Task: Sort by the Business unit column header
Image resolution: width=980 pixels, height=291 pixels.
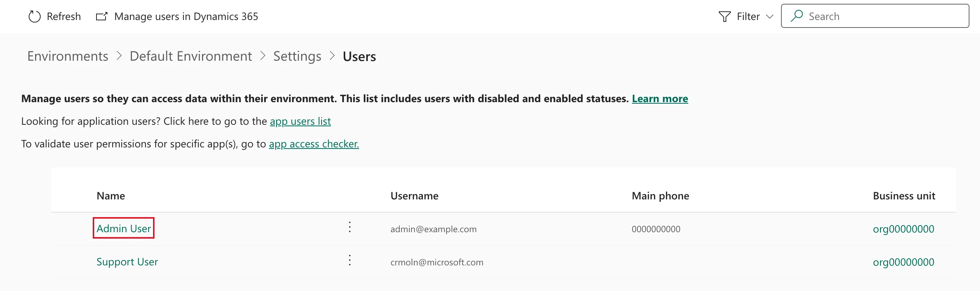Action: click(x=903, y=196)
